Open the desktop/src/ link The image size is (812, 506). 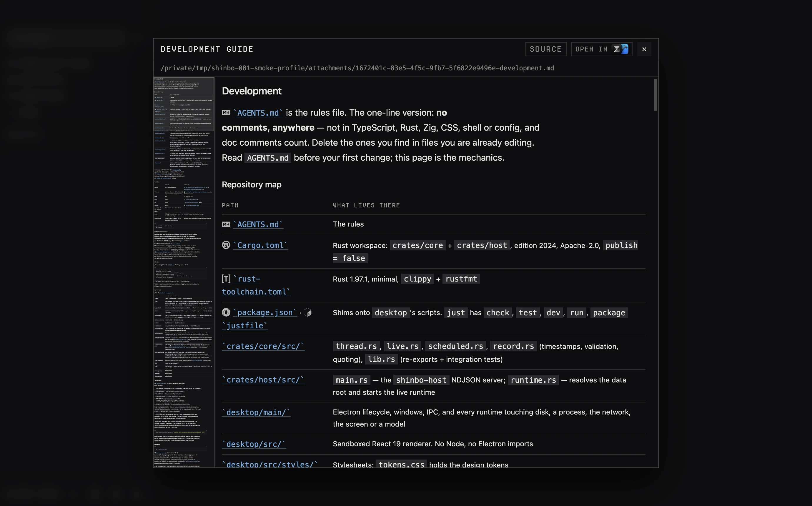(x=254, y=444)
